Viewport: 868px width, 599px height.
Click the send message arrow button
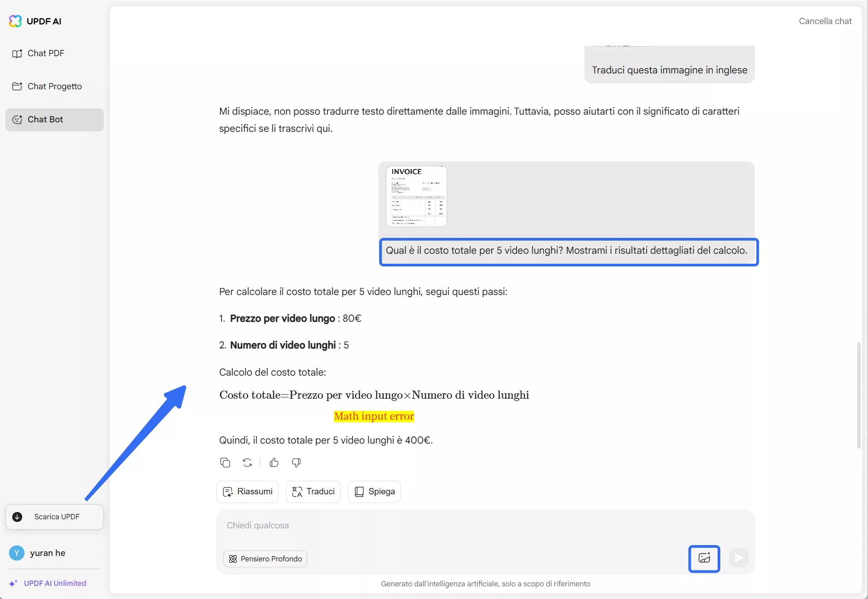coord(738,558)
